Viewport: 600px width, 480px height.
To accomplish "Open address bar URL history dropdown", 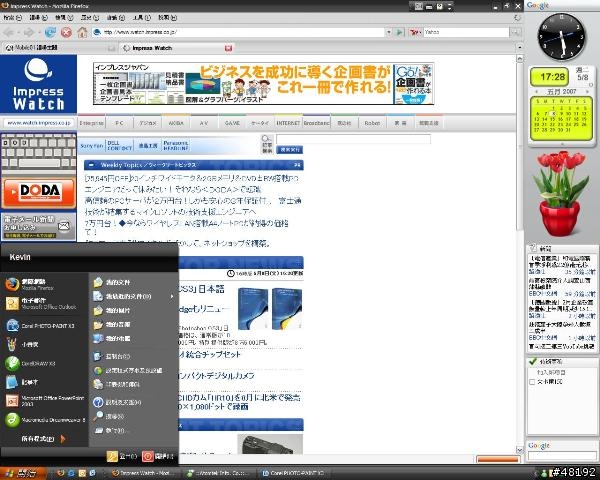I will pos(389,33).
